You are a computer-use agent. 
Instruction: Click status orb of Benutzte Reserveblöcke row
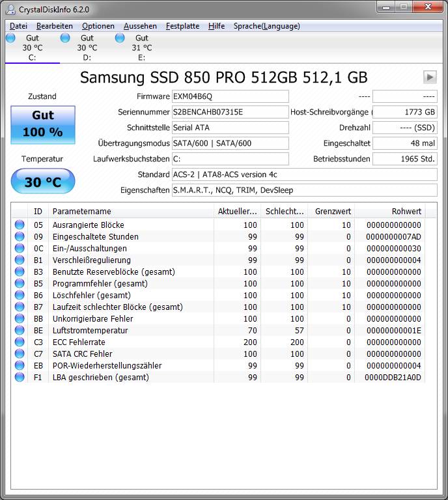20,271
